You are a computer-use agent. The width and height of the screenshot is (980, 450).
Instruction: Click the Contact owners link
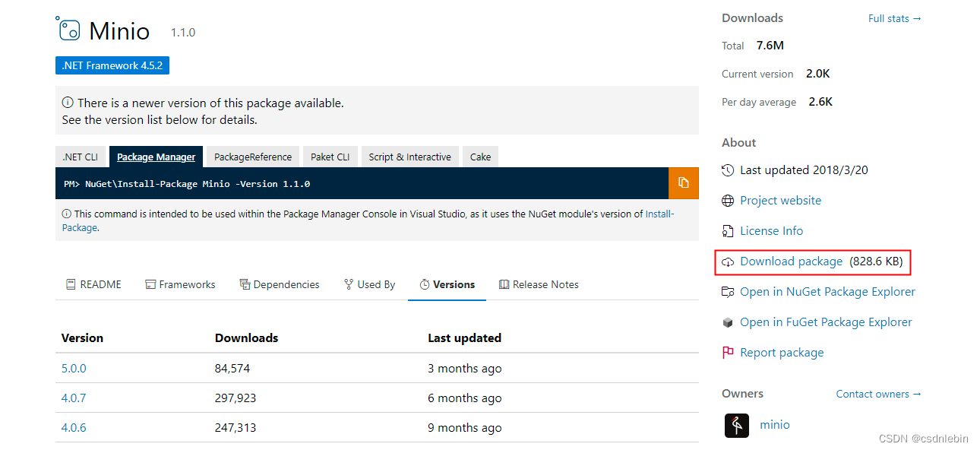[879, 394]
